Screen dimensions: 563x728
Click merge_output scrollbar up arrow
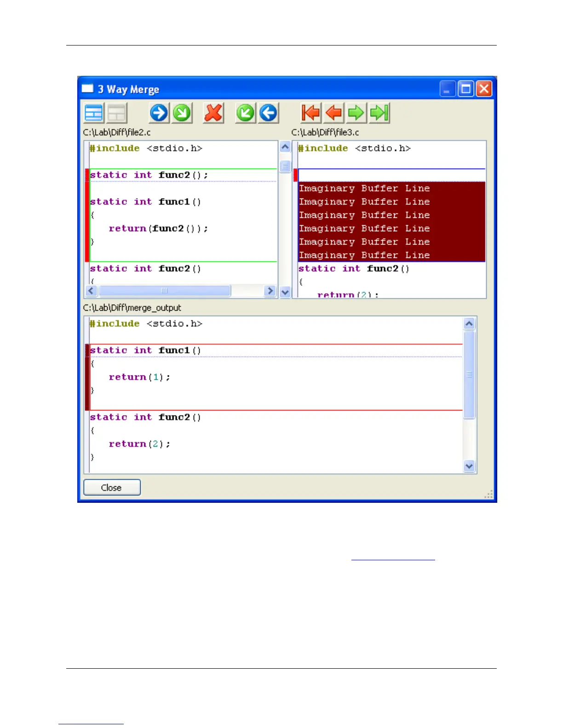469,324
